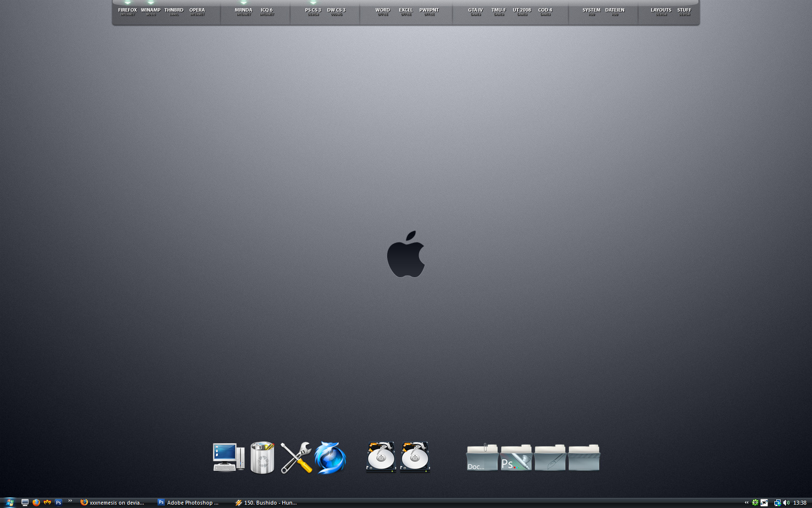Launch Winamp from the quick launch bar
Viewport: 812px width, 508px height.
click(x=47, y=503)
